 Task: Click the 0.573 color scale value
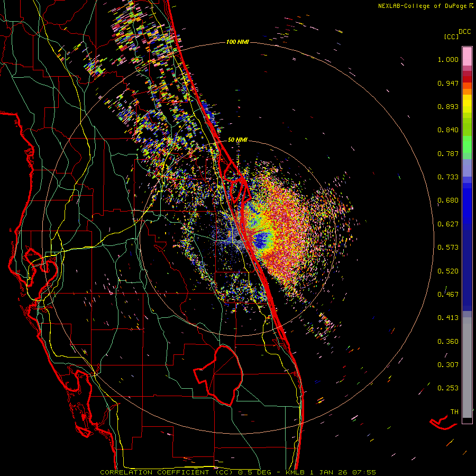(448, 248)
